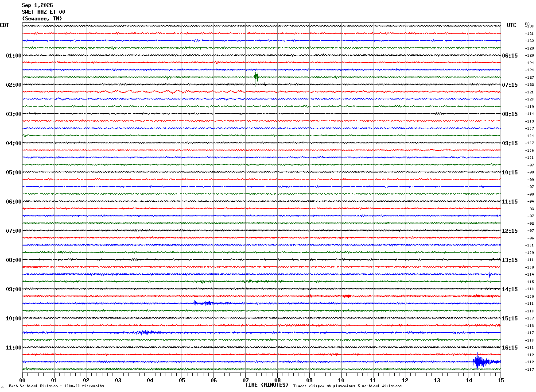The width and height of the screenshot is (536, 392).
Task: Click the SWET HHZ ET 00 station title
Action: tap(43, 12)
